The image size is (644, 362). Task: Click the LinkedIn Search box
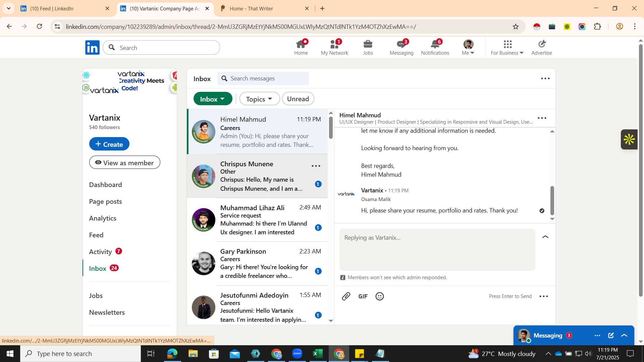point(161,48)
